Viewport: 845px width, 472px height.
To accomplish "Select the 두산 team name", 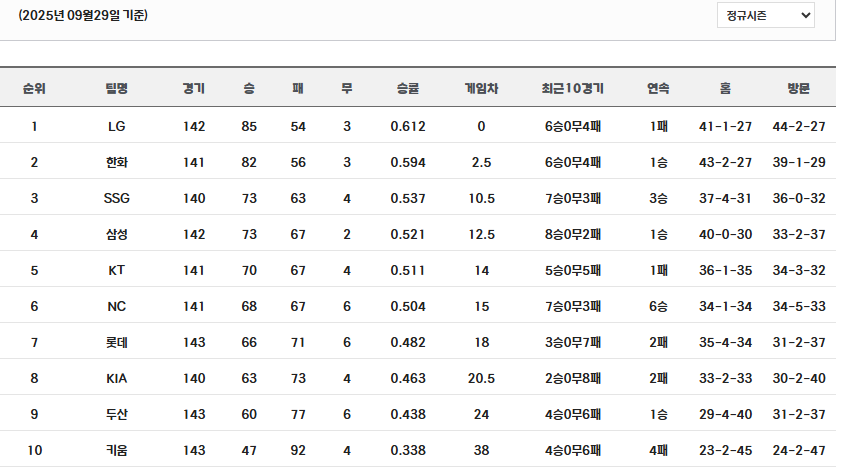I will (x=116, y=414).
